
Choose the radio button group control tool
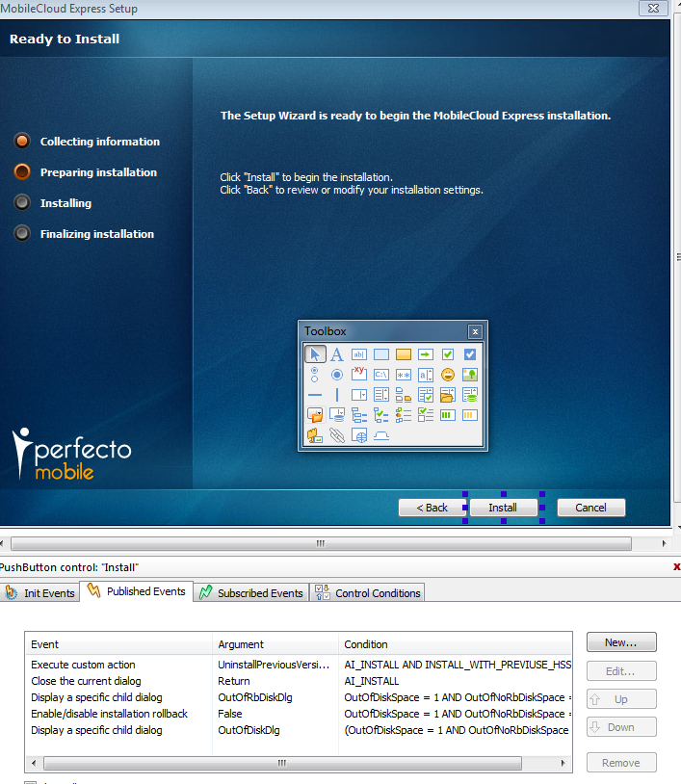(315, 375)
